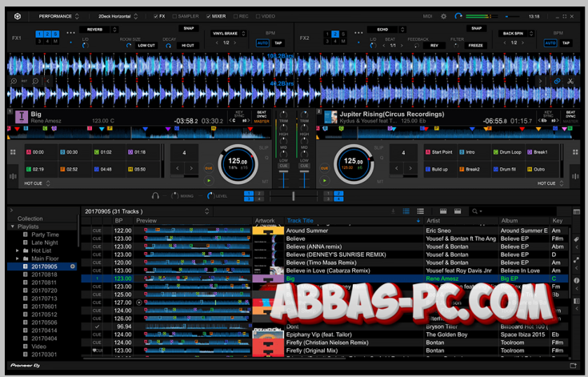Click the window icon at the bottom right corner
This screenshot has width=588, height=377.
click(573, 365)
